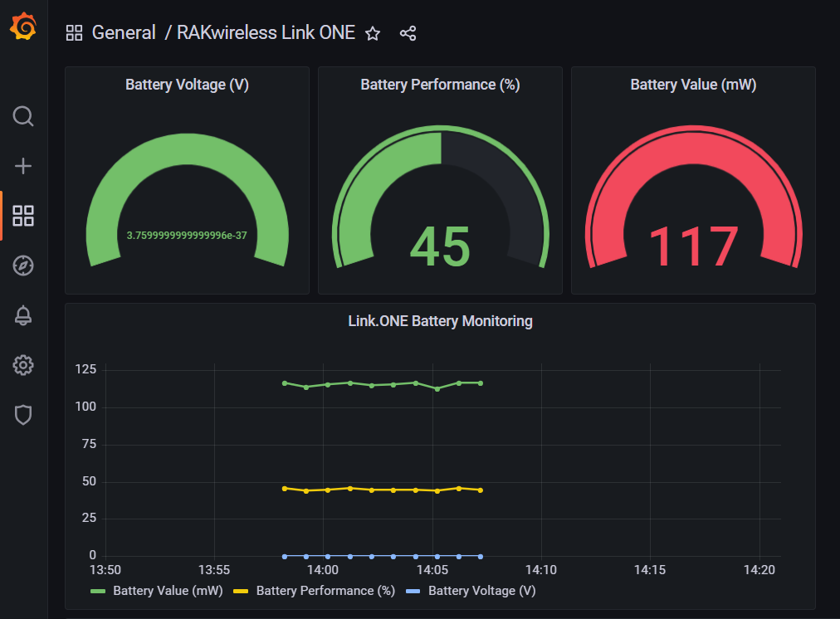Image resolution: width=840 pixels, height=619 pixels.
Task: Click the dashboard grid icon beside General
Action: click(74, 33)
